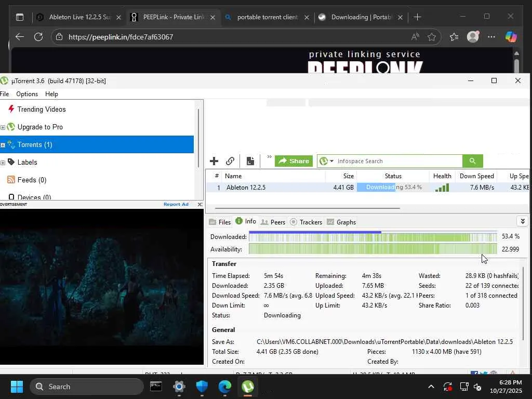Click Report Ad link
This screenshot has height=399, width=532.
point(176,204)
